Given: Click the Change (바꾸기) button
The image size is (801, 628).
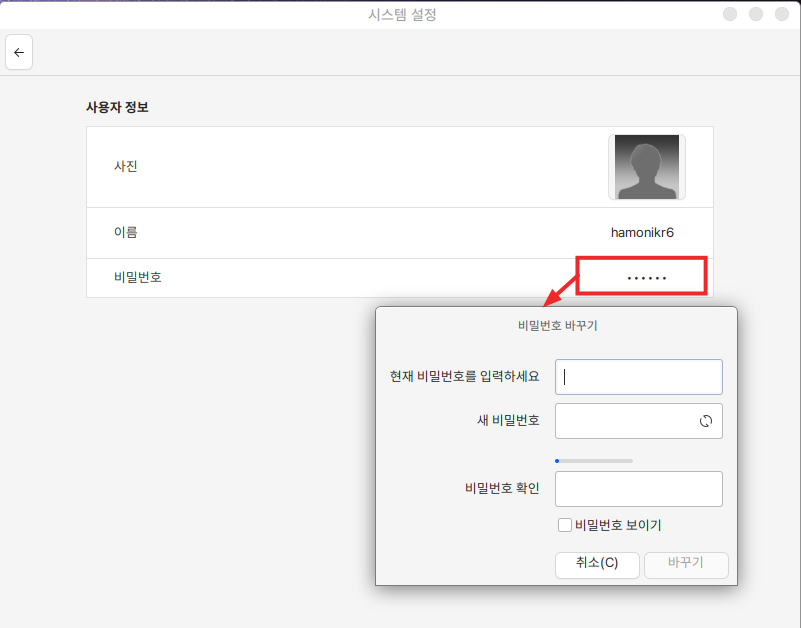Looking at the screenshot, I should coord(686,563).
